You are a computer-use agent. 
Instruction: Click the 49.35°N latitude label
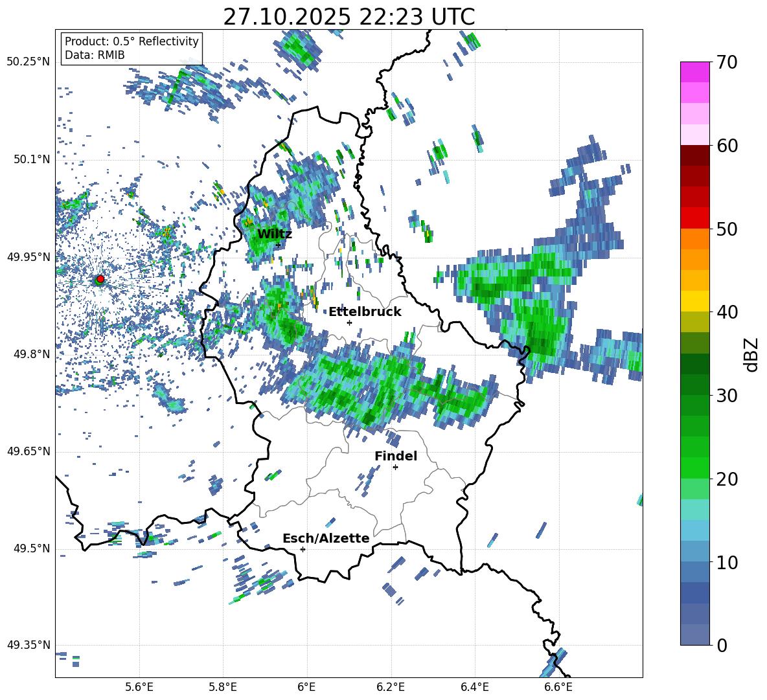coord(29,645)
